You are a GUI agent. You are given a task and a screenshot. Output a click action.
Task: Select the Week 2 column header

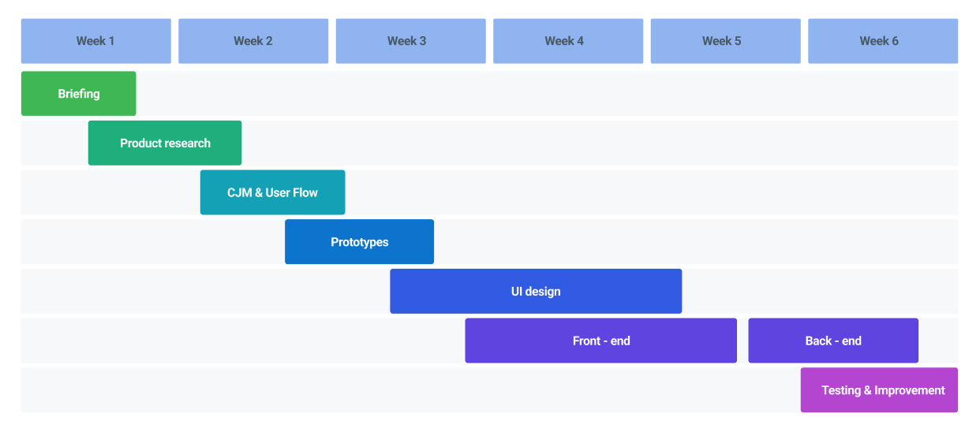pyautogui.click(x=252, y=41)
